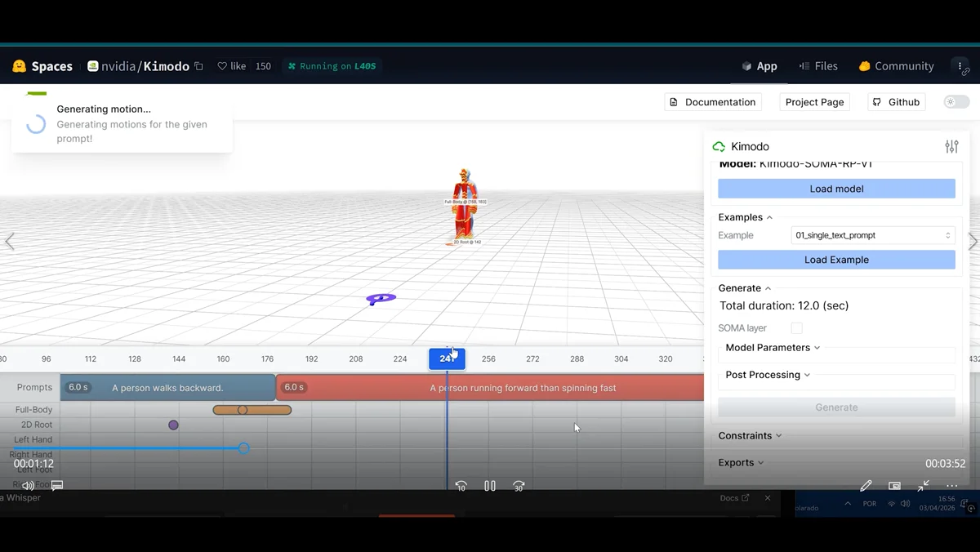Enable the SOMA layer checkbox
This screenshot has width=980, height=552.
point(796,328)
